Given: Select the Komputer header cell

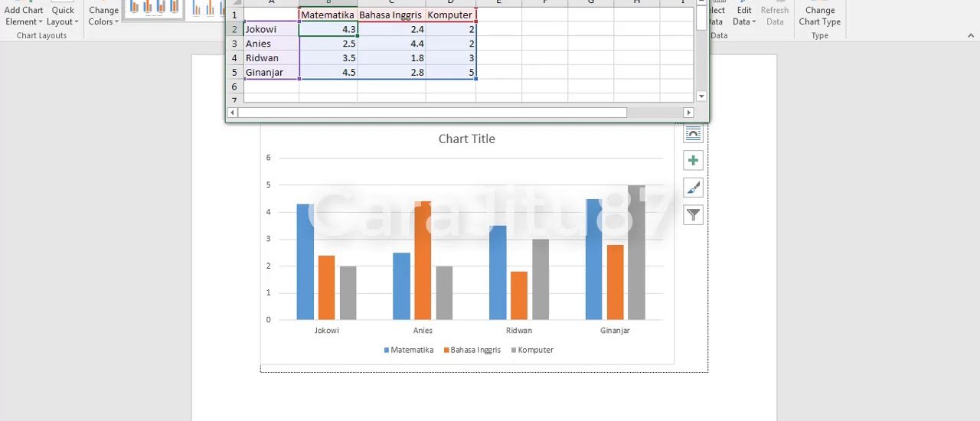Looking at the screenshot, I should (450, 15).
